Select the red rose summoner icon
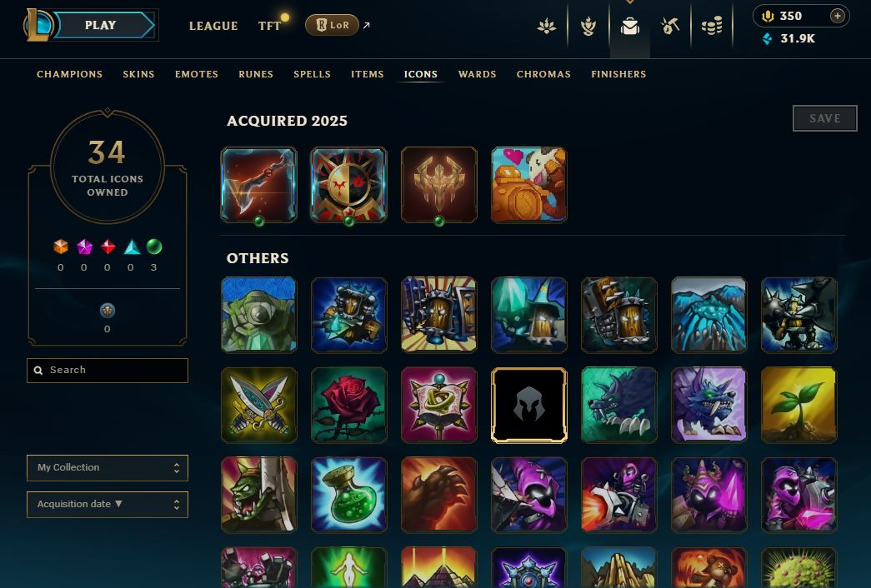Image resolution: width=871 pixels, height=588 pixels. pyautogui.click(x=349, y=405)
